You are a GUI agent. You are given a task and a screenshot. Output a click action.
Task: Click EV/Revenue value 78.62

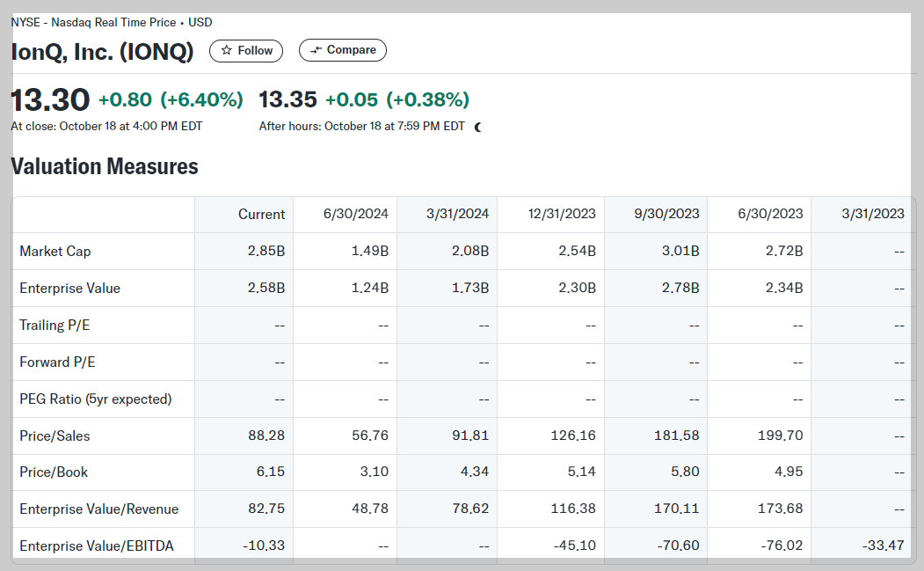pyautogui.click(x=470, y=509)
